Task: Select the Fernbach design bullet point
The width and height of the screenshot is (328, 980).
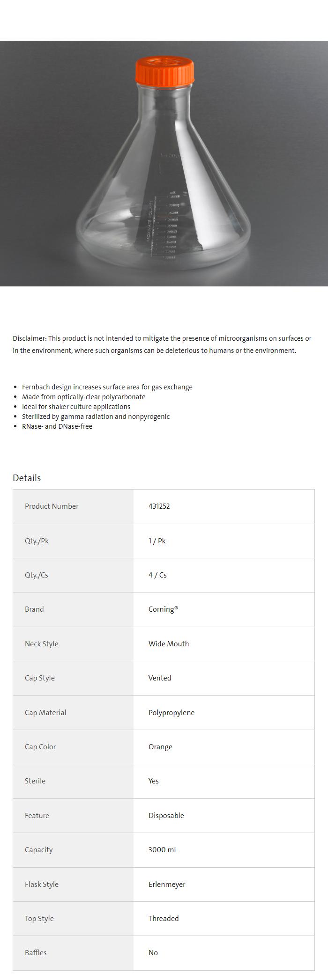Action: (107, 387)
